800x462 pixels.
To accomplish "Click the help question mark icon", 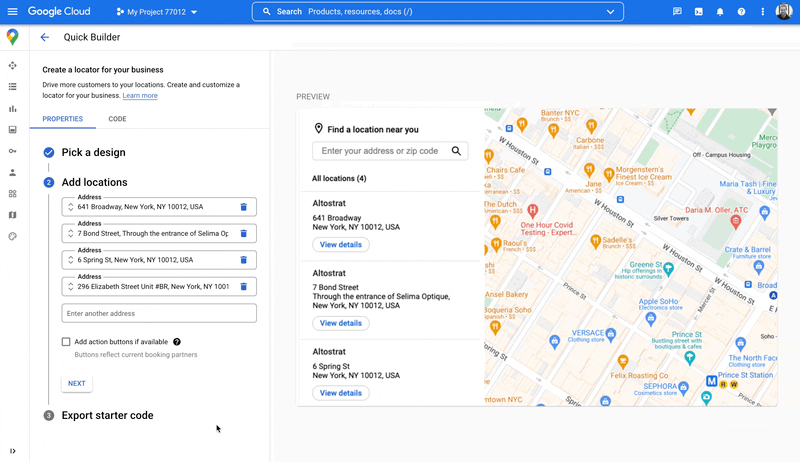I will click(741, 12).
